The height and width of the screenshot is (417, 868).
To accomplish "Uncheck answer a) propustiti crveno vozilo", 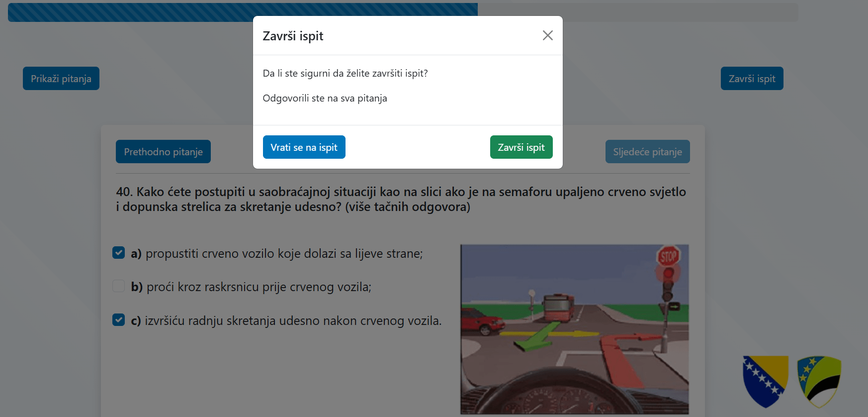I will point(119,253).
